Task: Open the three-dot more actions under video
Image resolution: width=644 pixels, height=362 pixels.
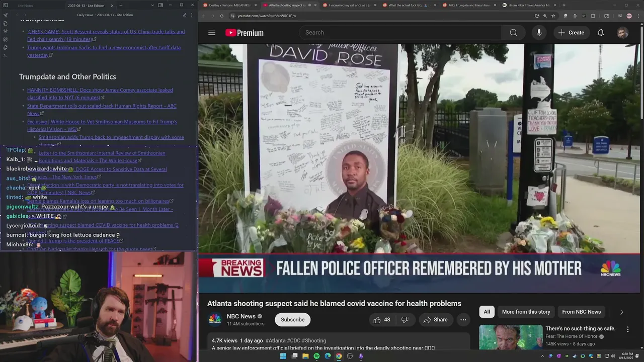Action: click(463, 320)
